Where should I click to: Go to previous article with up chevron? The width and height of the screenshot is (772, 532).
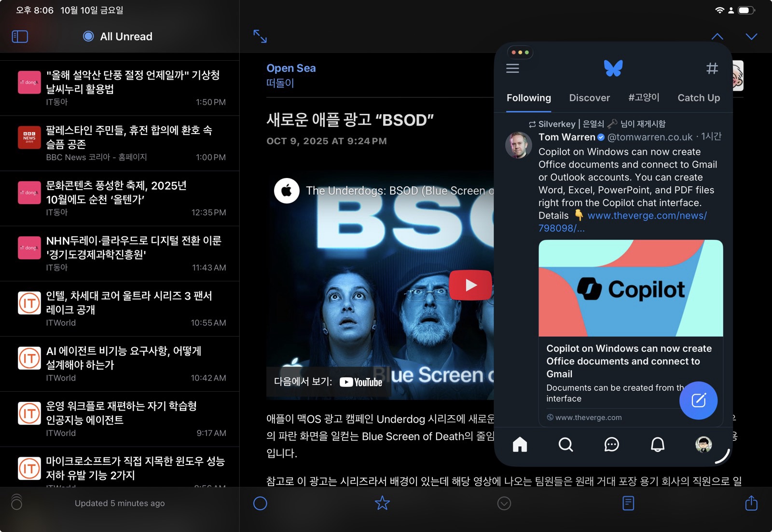717,37
